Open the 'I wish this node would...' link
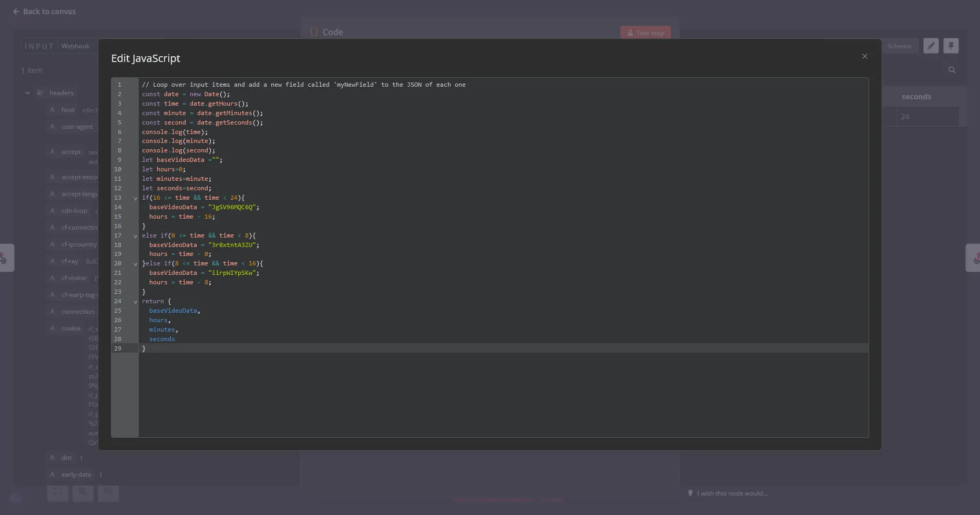This screenshot has height=515, width=980. point(732,493)
